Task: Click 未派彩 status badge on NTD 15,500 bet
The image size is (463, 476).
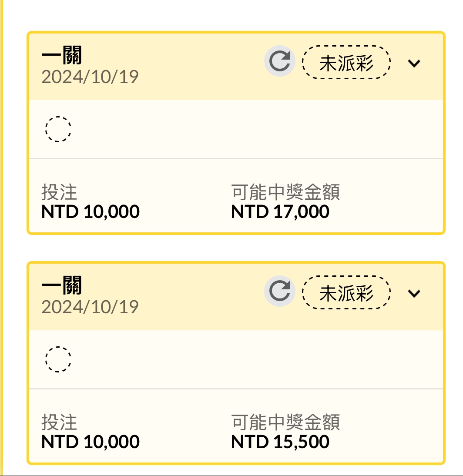Action: (346, 292)
